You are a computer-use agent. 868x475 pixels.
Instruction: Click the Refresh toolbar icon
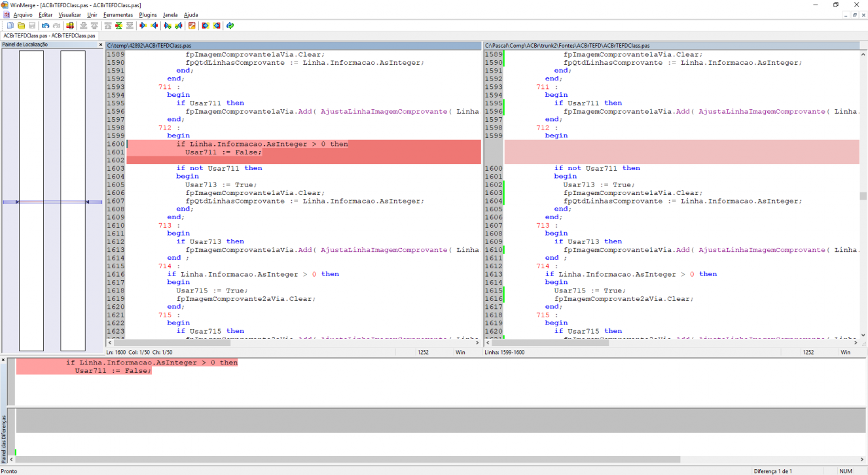point(230,26)
